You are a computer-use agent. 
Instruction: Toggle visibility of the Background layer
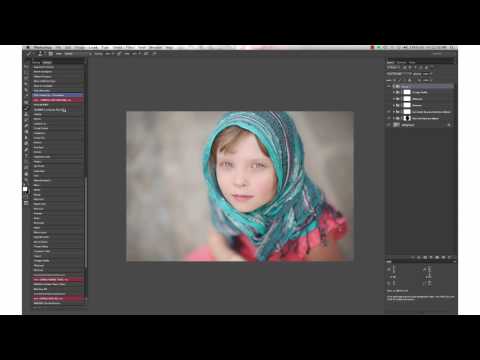pyautogui.click(x=389, y=125)
